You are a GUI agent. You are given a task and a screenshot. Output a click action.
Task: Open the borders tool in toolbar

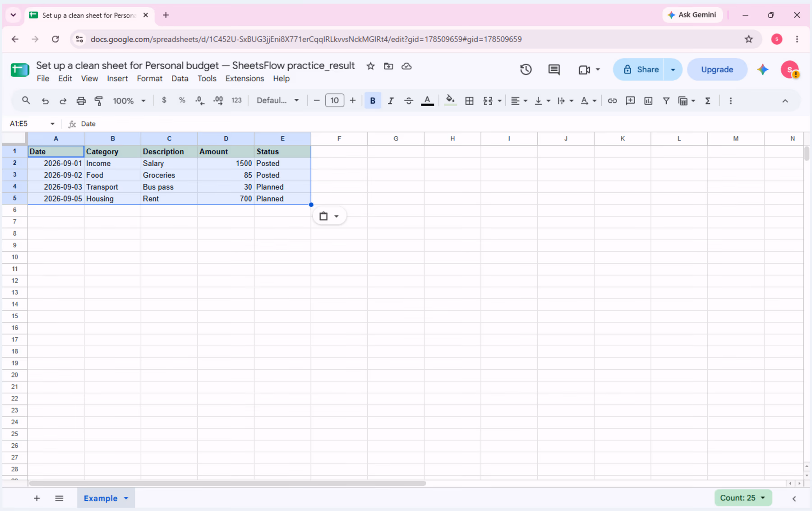tap(469, 101)
